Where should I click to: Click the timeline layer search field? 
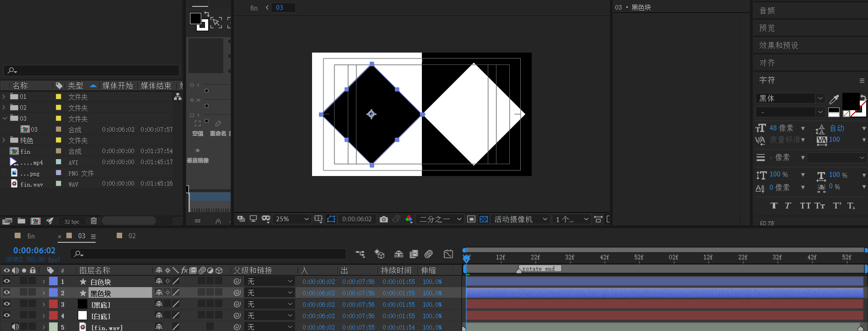(x=208, y=254)
